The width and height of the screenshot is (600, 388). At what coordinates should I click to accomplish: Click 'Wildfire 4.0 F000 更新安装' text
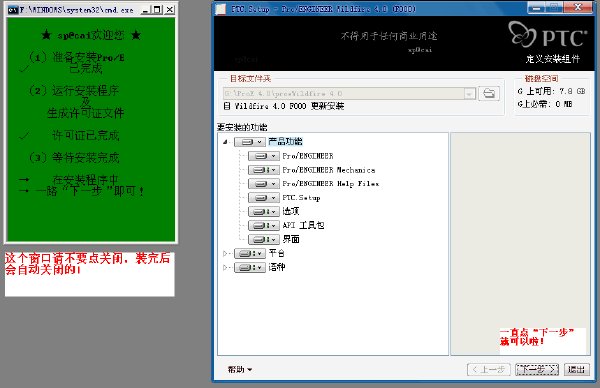tap(289, 106)
